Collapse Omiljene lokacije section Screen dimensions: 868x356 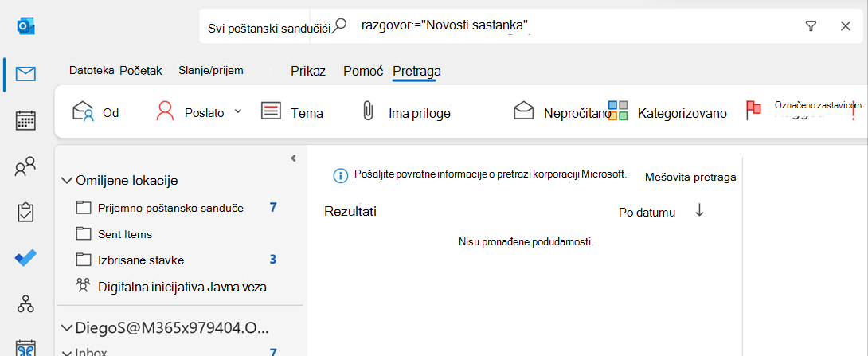click(x=67, y=180)
